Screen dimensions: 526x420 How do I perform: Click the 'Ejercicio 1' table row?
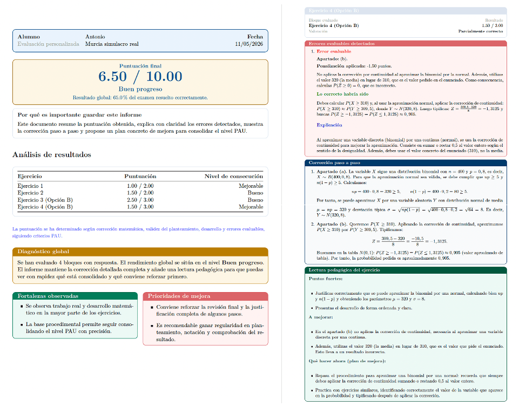pos(140,186)
